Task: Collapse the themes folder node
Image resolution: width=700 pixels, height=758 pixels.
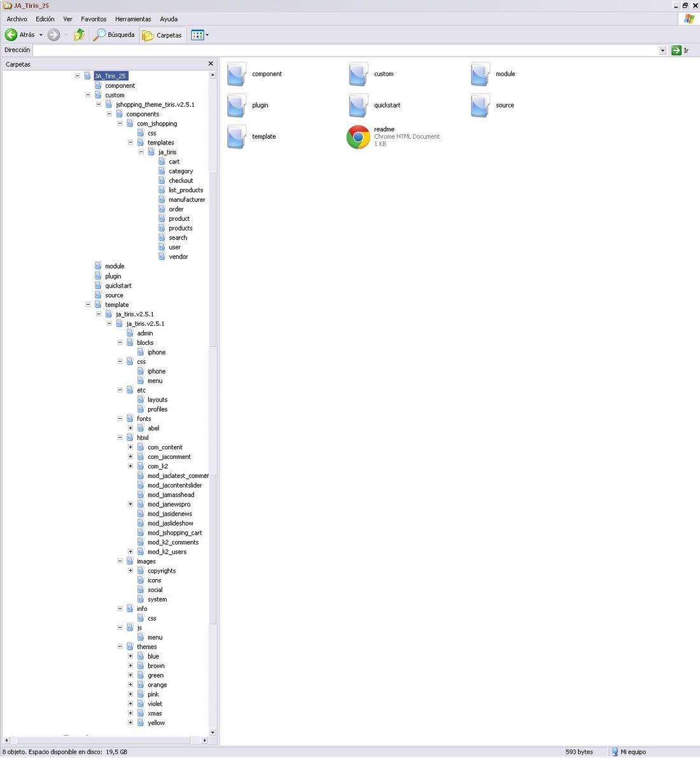Action: click(x=120, y=647)
